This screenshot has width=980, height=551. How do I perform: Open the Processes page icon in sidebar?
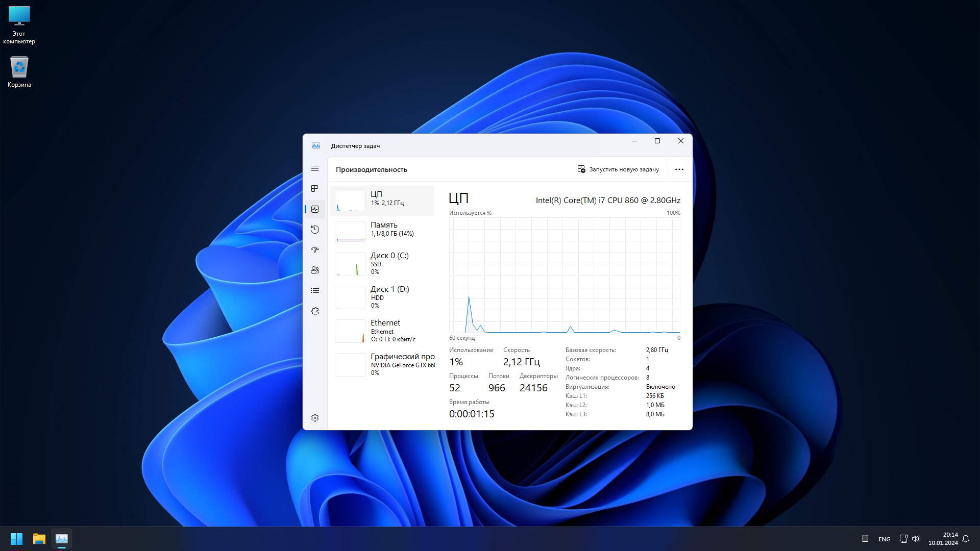315,189
